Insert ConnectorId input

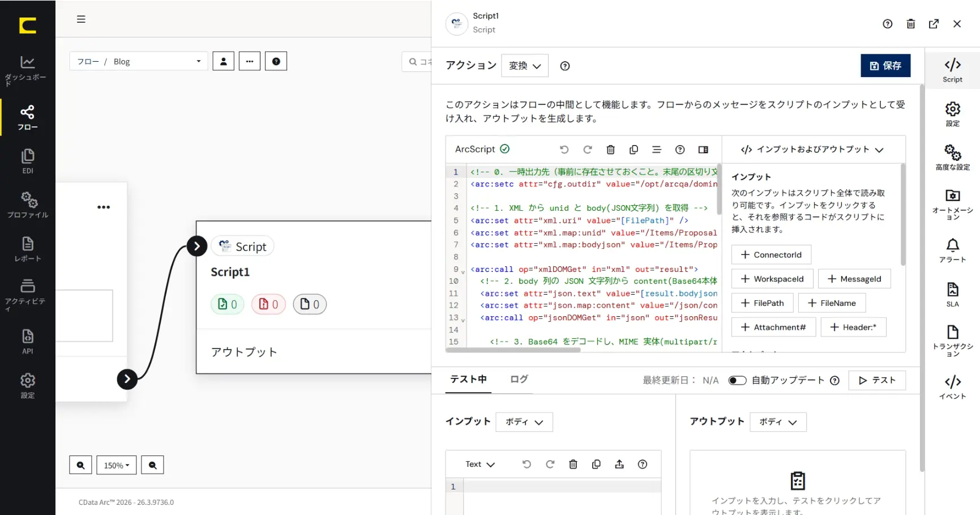(x=771, y=255)
